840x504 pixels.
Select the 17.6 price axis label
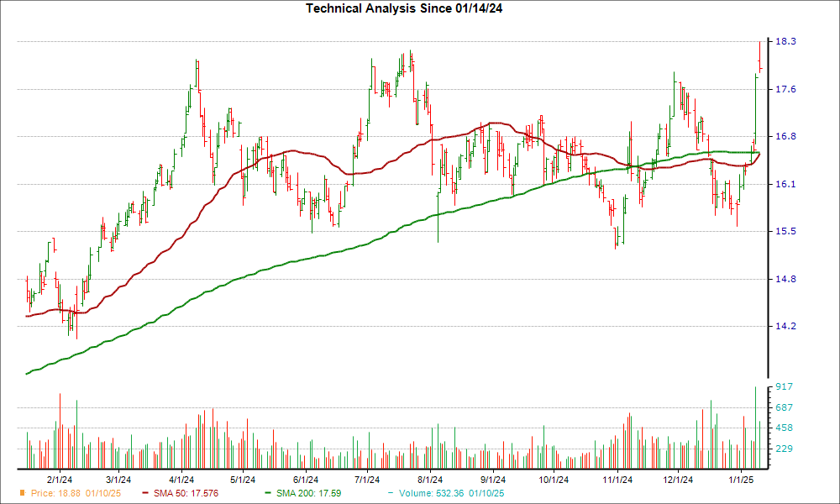pyautogui.click(x=785, y=89)
